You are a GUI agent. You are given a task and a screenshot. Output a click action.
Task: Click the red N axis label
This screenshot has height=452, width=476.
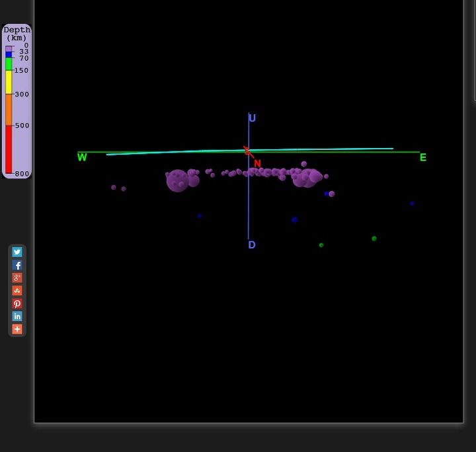(257, 163)
